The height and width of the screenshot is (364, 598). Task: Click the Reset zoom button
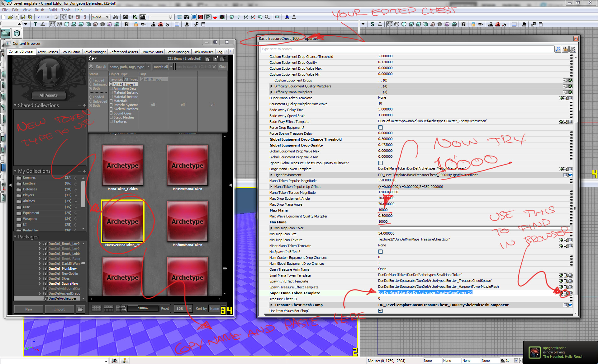[165, 309]
